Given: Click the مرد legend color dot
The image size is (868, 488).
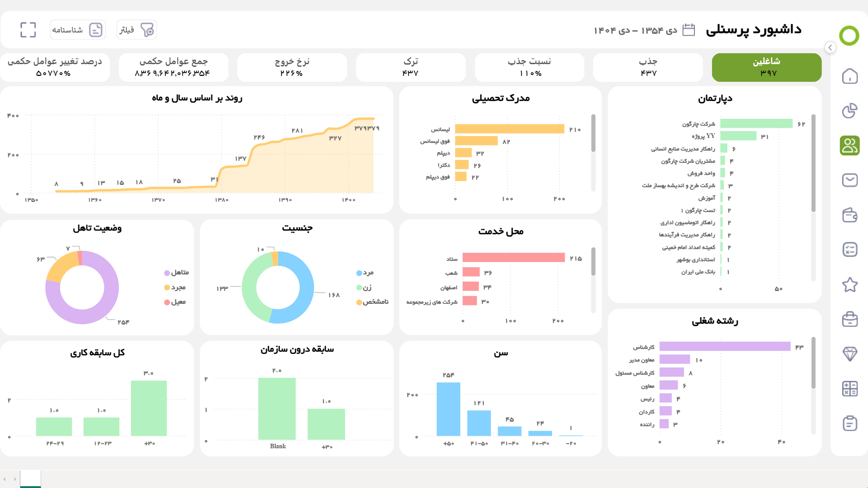Looking at the screenshot, I should [359, 273].
